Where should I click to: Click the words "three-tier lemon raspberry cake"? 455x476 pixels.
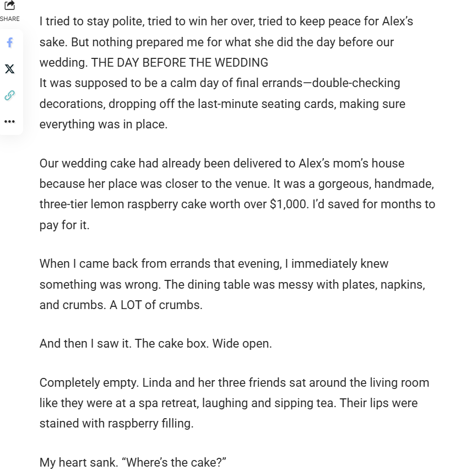pyautogui.click(x=121, y=204)
